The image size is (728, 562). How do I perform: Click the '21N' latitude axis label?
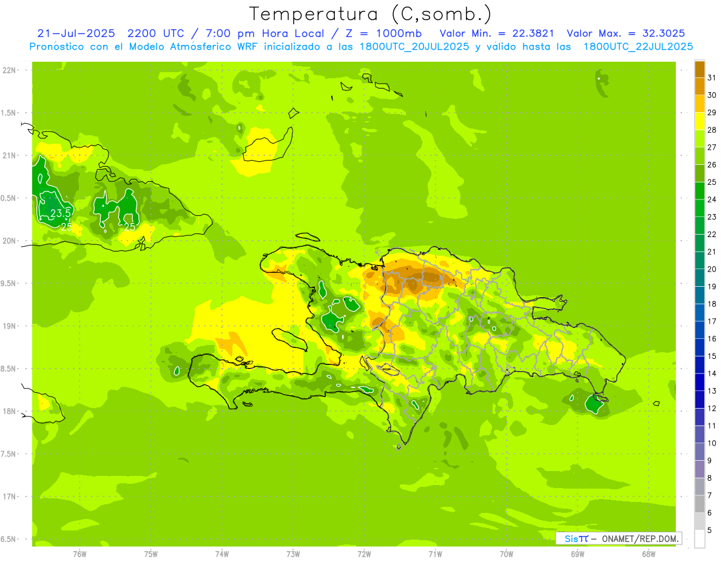click(9, 156)
